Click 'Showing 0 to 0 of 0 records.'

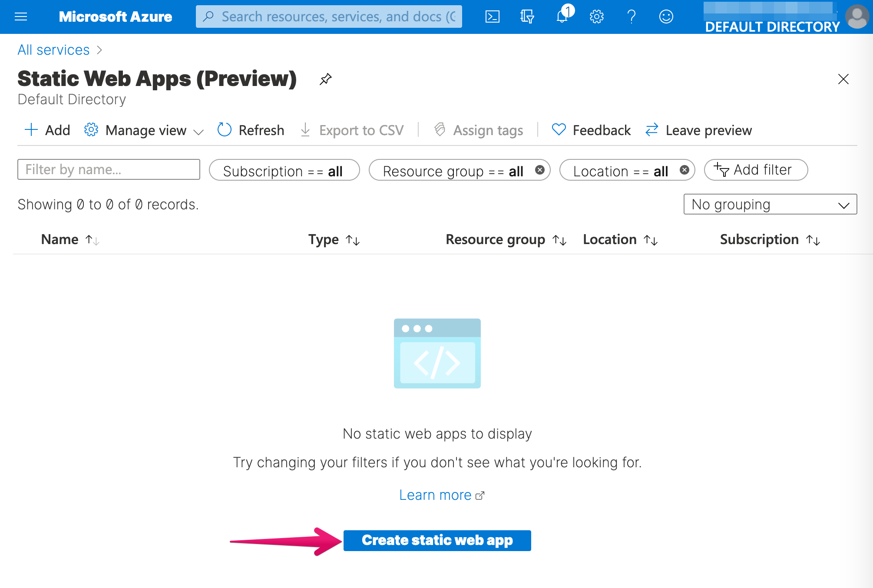(108, 204)
